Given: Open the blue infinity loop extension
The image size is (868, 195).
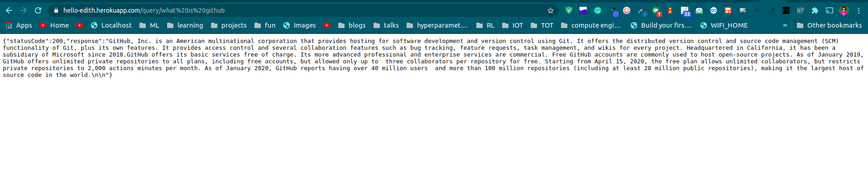Looking at the screenshot, I should pyautogui.click(x=714, y=10).
